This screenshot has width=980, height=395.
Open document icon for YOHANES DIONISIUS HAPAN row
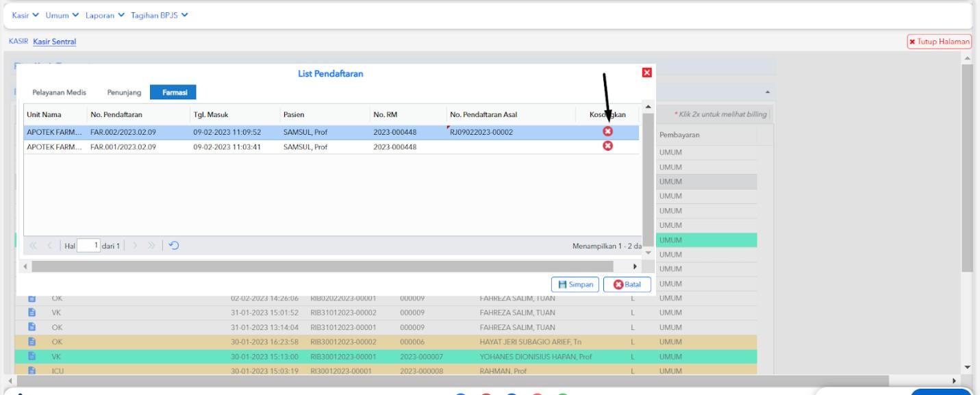[32, 356]
